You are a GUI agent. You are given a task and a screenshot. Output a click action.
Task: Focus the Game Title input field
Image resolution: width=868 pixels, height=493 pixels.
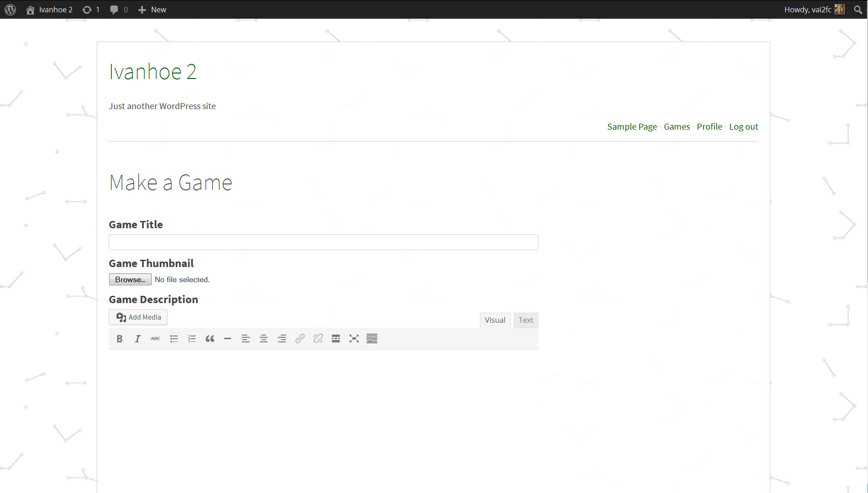click(x=323, y=242)
